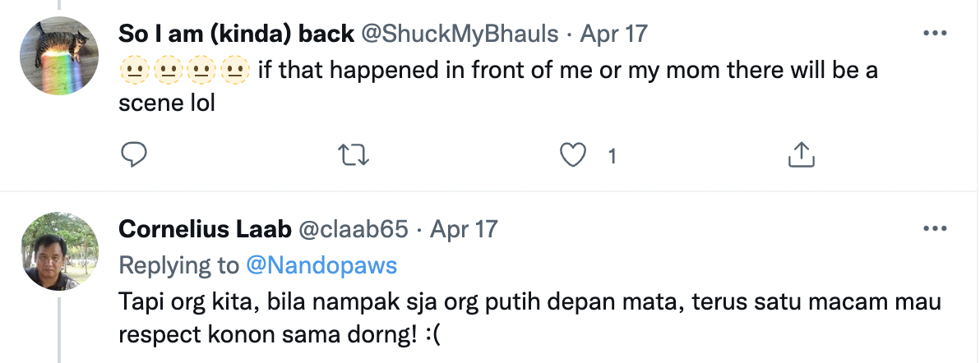980x363 pixels.
Task: Open Cornelius Laab's profile picture
Action: point(59,249)
